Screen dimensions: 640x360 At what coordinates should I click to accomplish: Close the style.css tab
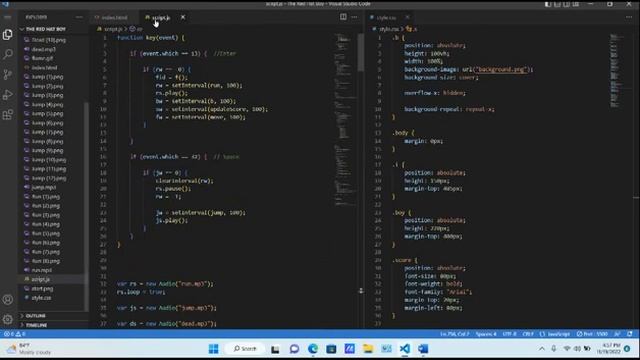tap(407, 17)
